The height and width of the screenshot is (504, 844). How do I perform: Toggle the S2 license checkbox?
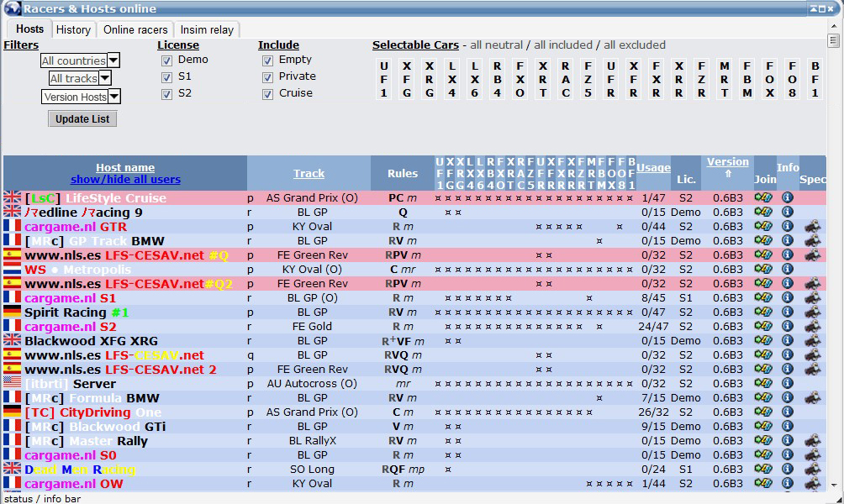pos(166,94)
